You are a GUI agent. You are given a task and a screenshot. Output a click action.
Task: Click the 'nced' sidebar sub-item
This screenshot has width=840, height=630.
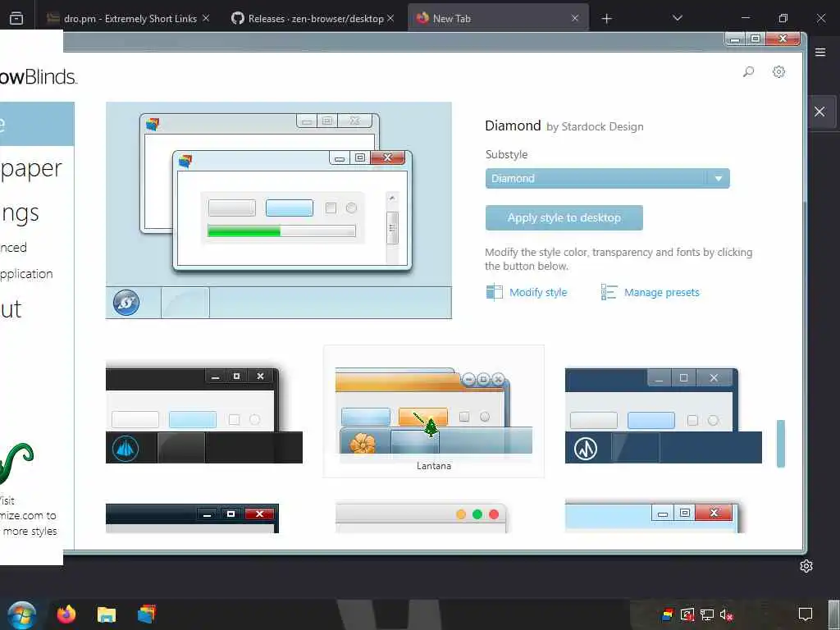coord(13,248)
